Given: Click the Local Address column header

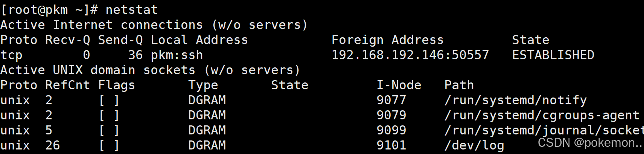Looking at the screenshot, I should pos(199,40).
